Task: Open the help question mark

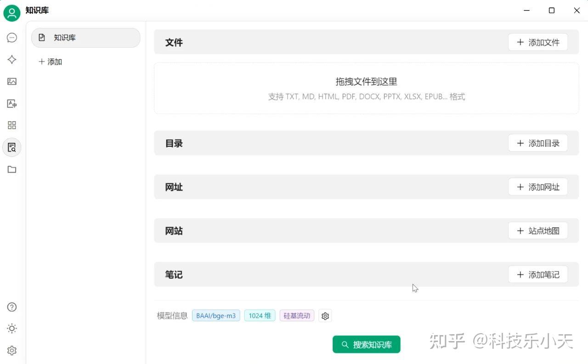Action: coord(11,307)
